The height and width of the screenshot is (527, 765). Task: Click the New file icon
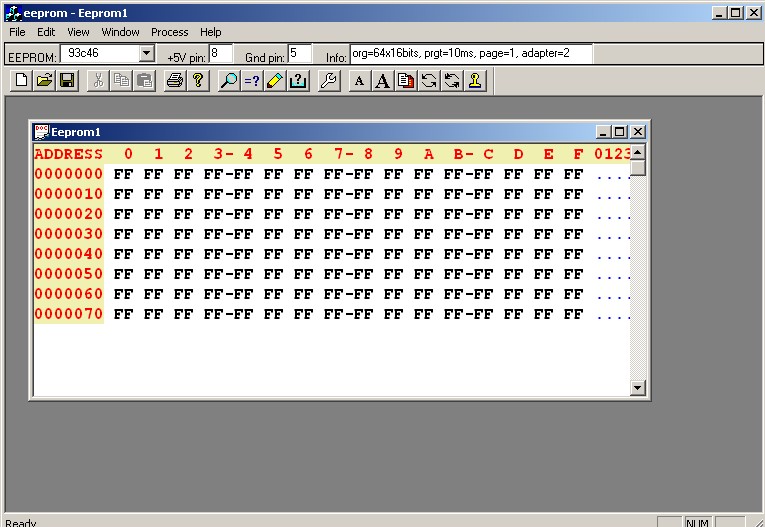pyautogui.click(x=21, y=81)
